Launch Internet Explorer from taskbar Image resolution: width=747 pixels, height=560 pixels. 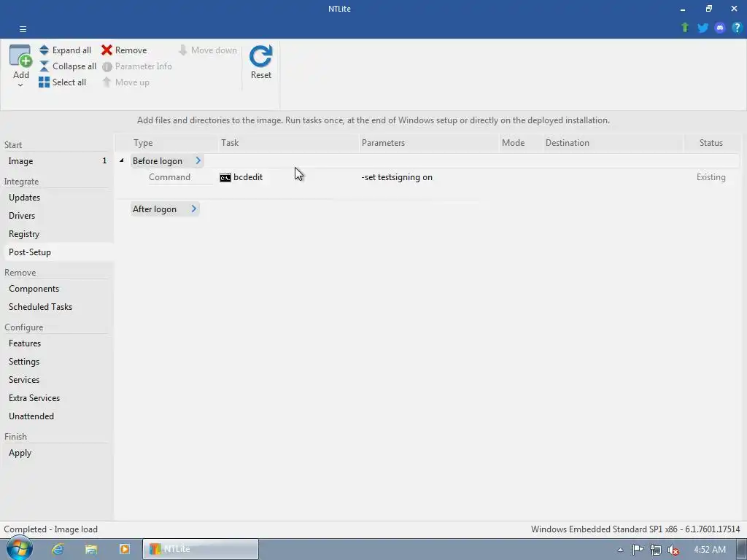pyautogui.click(x=58, y=549)
